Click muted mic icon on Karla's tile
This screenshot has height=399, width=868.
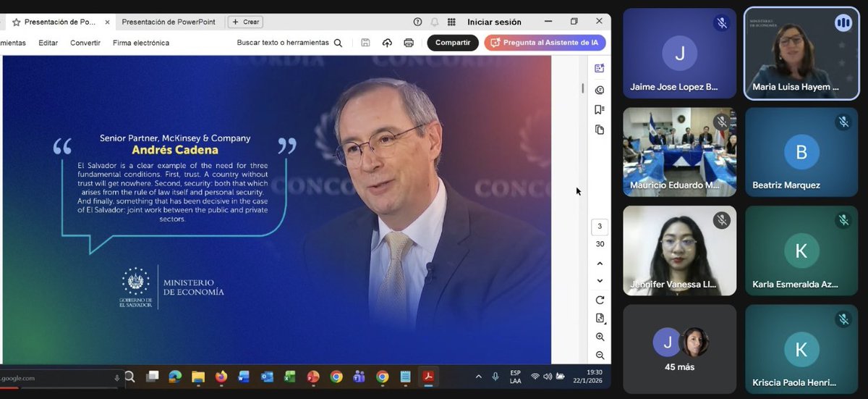click(843, 220)
